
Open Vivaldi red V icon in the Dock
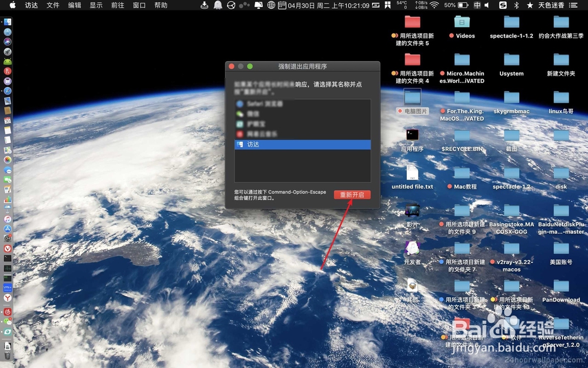[8, 248]
